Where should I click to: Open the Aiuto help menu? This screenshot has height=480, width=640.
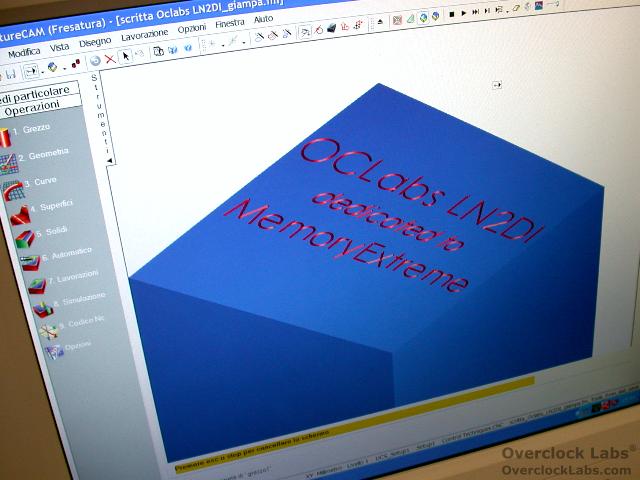(263, 19)
